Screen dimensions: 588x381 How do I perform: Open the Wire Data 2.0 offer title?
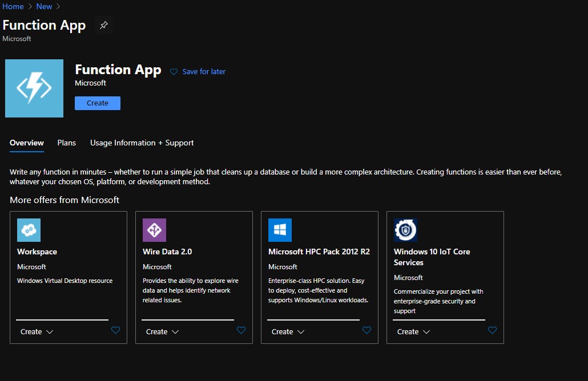point(167,252)
